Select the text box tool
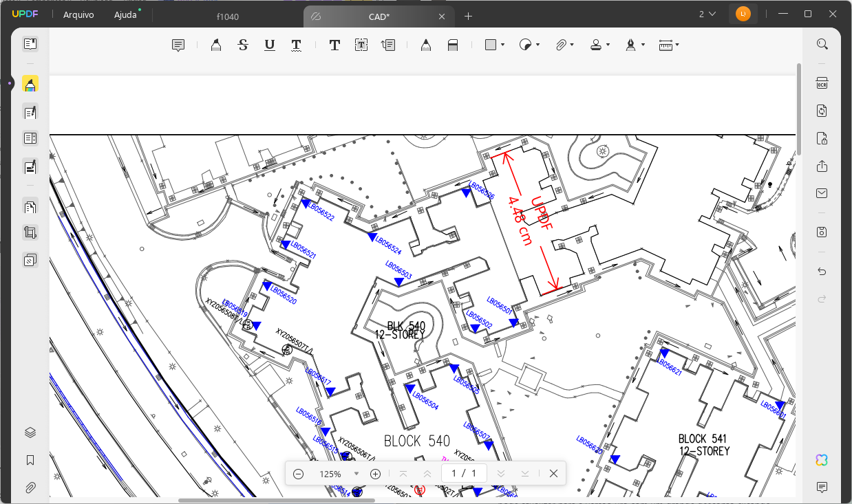Screen dimensions: 852x504 tap(361, 45)
